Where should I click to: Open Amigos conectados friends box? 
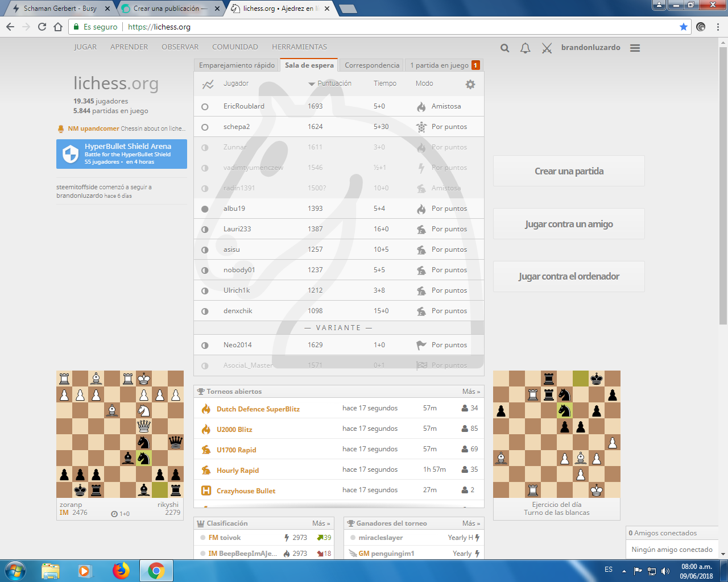671,533
